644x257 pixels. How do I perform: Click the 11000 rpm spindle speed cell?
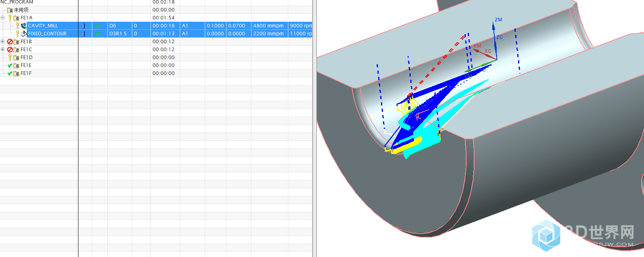(301, 34)
